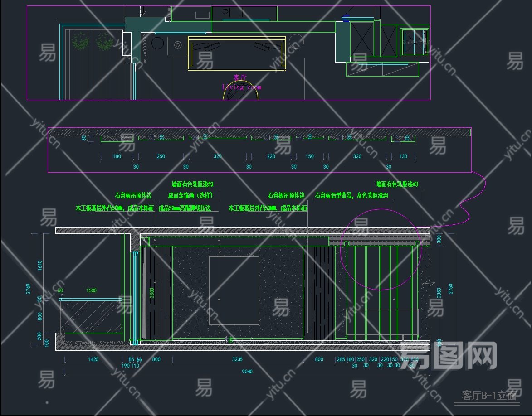Select the 200 vertical dimension text
This screenshot has width=532, height=416.
click(40, 336)
